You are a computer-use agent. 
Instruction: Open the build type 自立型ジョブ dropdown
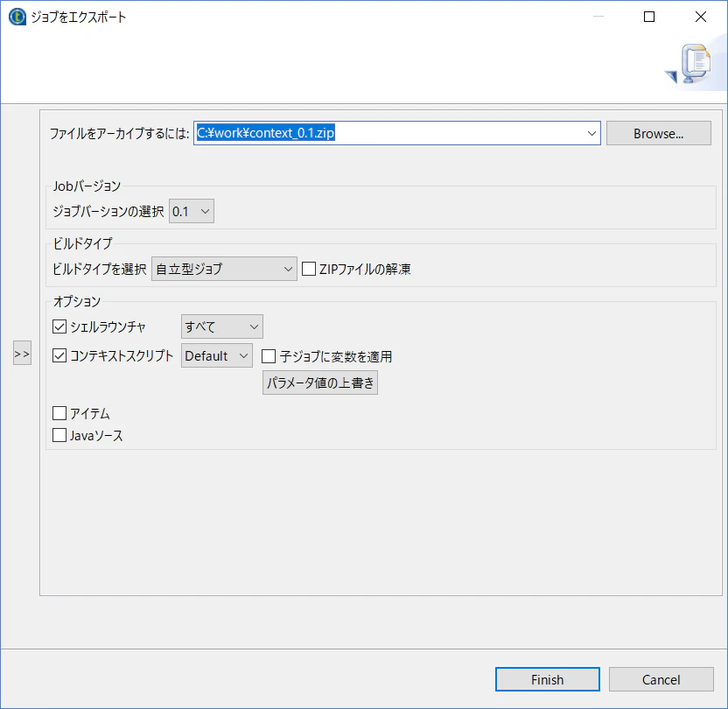coord(224,269)
